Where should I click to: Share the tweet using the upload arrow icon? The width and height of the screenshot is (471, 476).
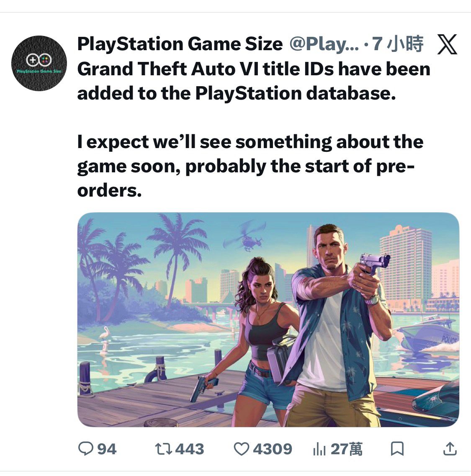[x=449, y=449]
